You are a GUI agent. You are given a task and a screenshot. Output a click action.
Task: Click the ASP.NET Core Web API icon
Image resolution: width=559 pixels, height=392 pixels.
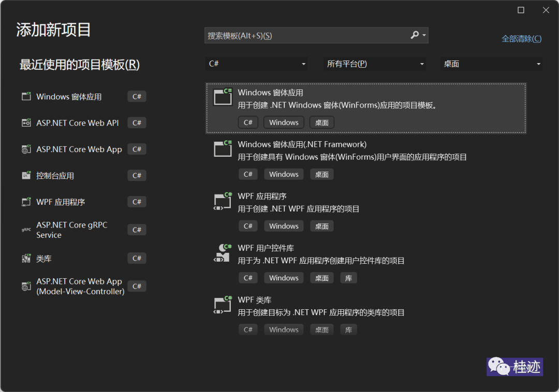point(26,123)
